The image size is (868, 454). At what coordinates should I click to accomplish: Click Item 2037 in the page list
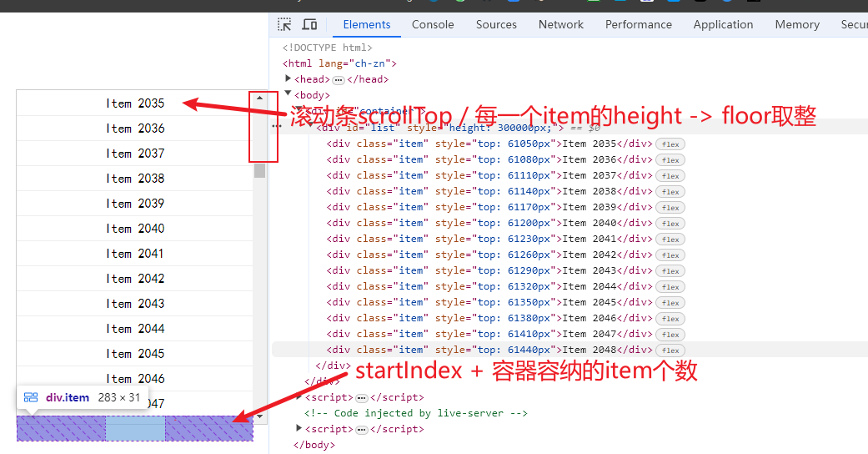point(135,153)
